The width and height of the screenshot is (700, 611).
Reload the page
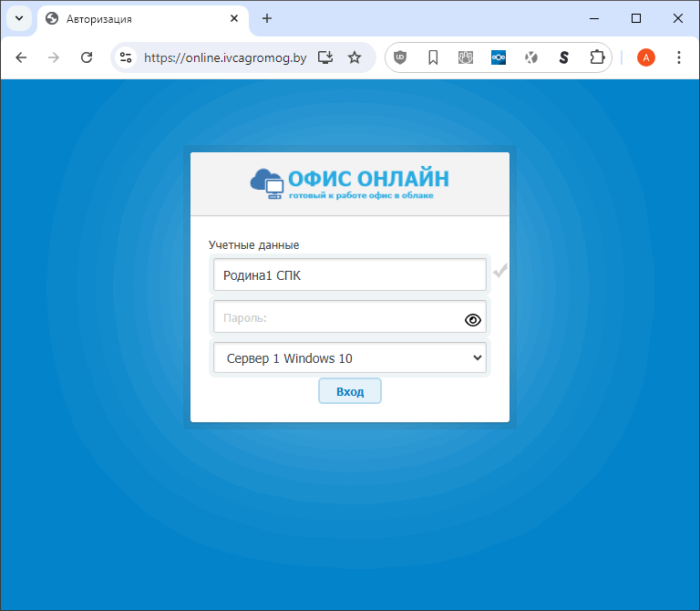click(x=87, y=57)
